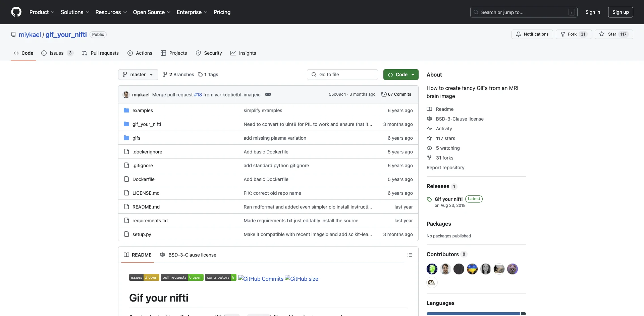This screenshot has height=316, width=644.
Task: Open pull request #18 link
Action: click(198, 95)
